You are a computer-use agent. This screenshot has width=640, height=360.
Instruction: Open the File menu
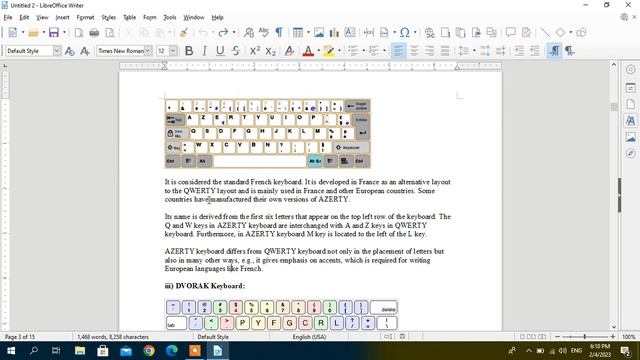click(x=8, y=18)
